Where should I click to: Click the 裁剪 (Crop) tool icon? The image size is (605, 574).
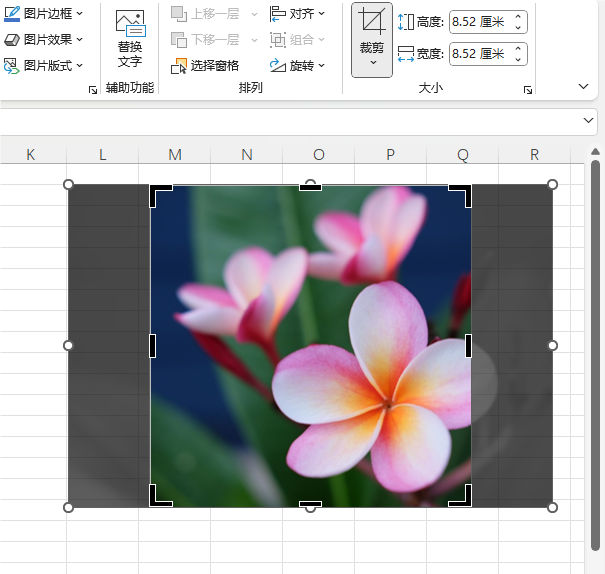(x=372, y=21)
